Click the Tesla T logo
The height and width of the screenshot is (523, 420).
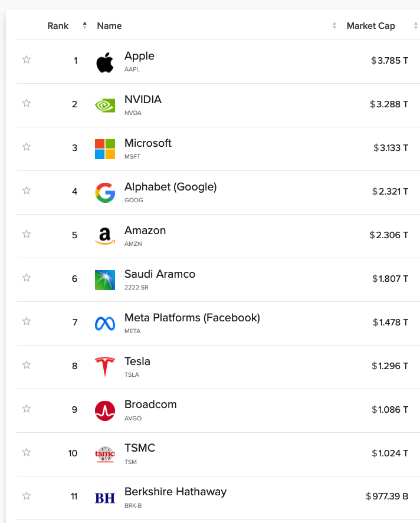tap(105, 367)
